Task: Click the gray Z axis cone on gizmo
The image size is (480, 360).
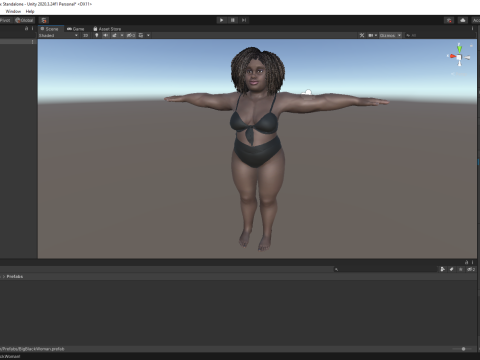Action: click(467, 58)
